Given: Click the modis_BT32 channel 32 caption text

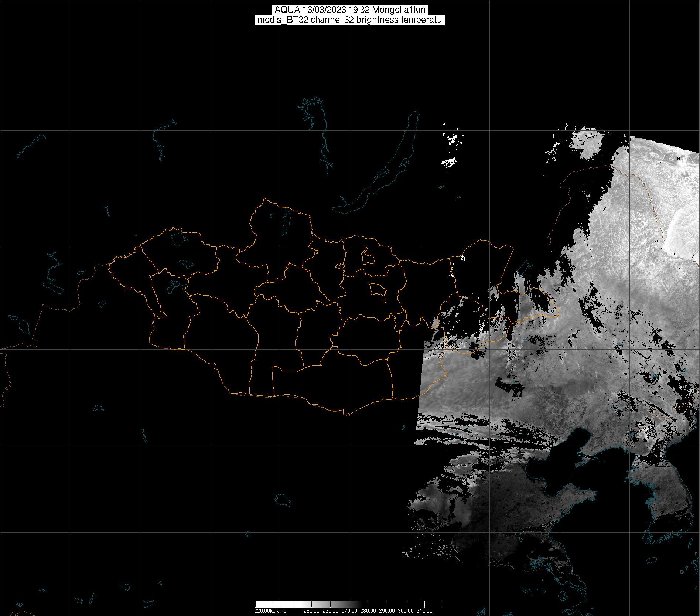Looking at the screenshot, I should [x=349, y=20].
